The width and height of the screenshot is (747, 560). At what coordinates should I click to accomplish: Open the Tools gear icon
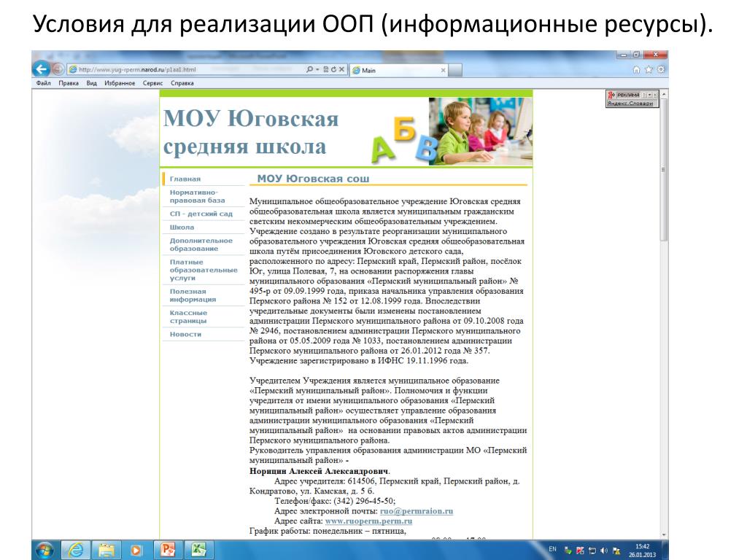[x=661, y=69]
